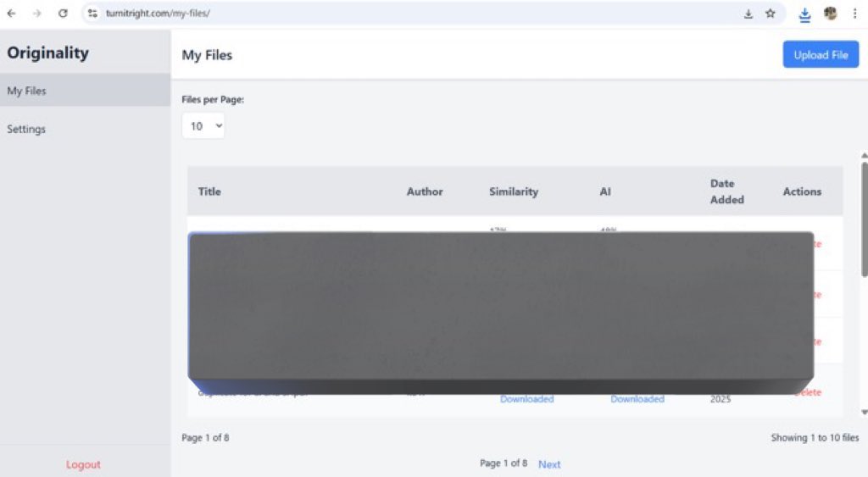Click the Upload File button
868x477 pixels.
(x=821, y=55)
